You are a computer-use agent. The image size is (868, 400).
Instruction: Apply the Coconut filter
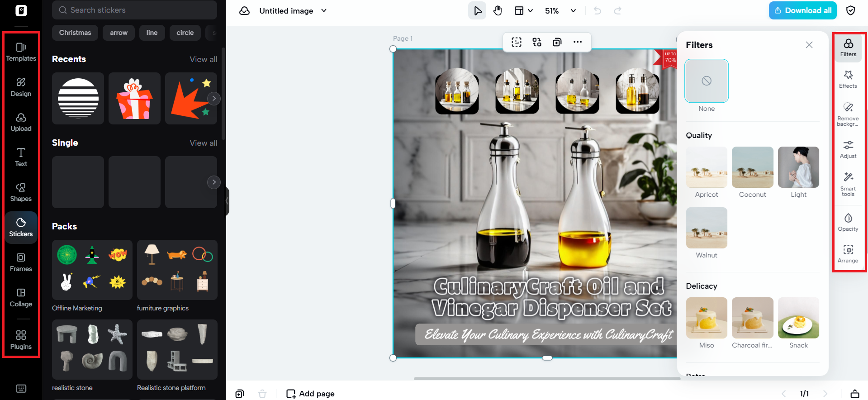(x=752, y=167)
